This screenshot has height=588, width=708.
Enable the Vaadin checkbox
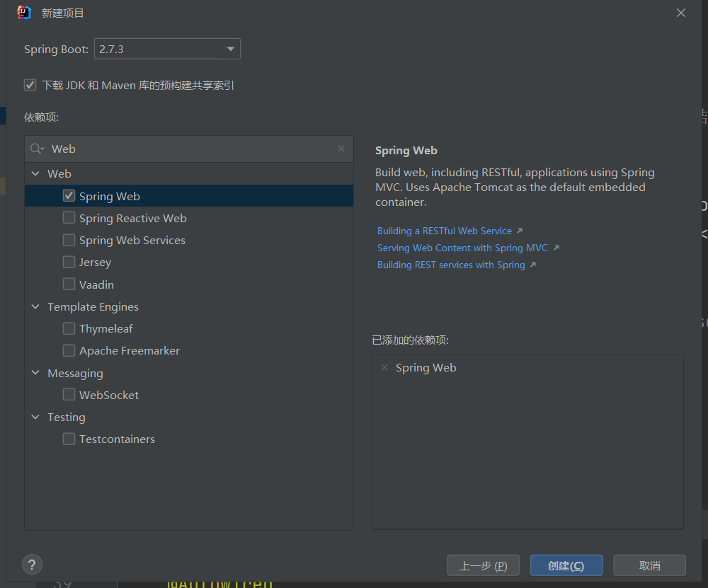[69, 284]
